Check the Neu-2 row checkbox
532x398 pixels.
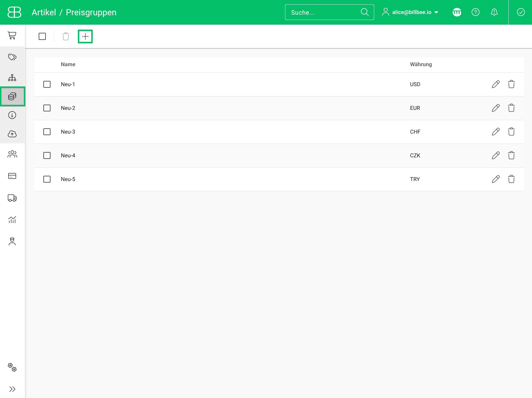(x=47, y=108)
